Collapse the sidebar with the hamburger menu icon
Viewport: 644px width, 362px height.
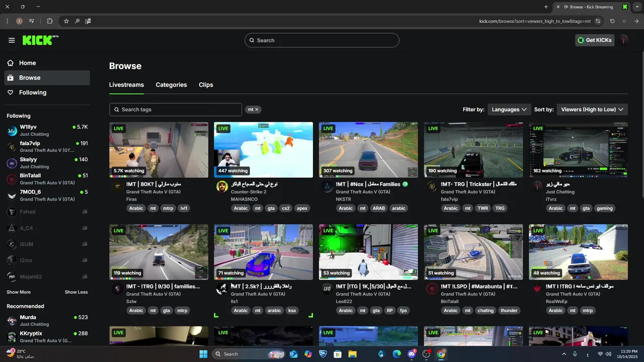tap(12, 40)
